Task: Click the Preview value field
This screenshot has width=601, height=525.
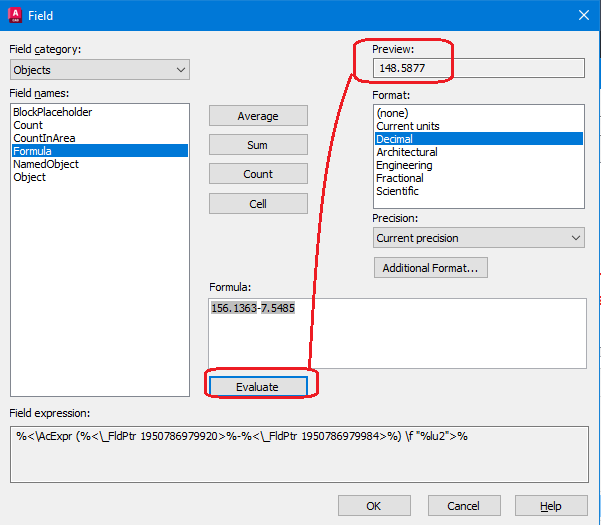Action: 479,68
